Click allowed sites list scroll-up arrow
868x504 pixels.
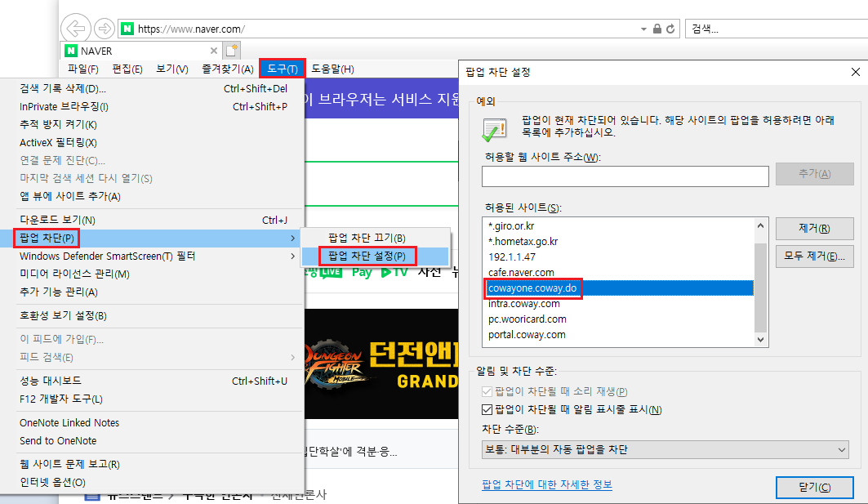(760, 225)
